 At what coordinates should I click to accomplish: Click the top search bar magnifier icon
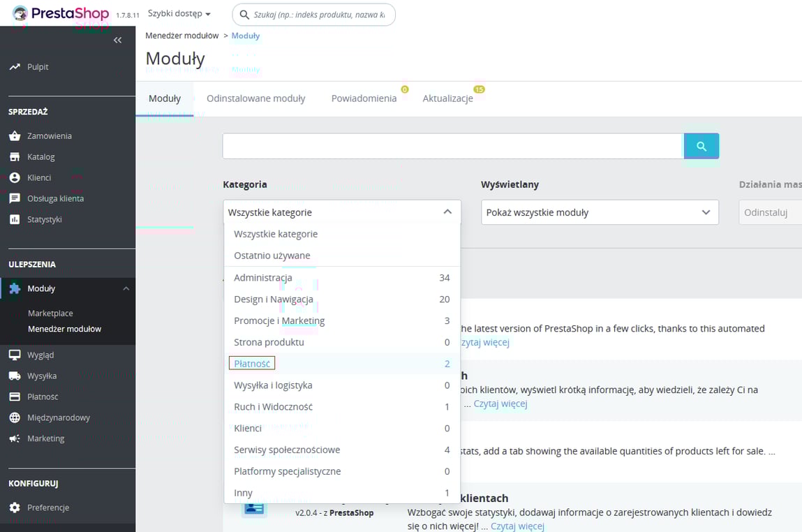pyautogui.click(x=245, y=15)
